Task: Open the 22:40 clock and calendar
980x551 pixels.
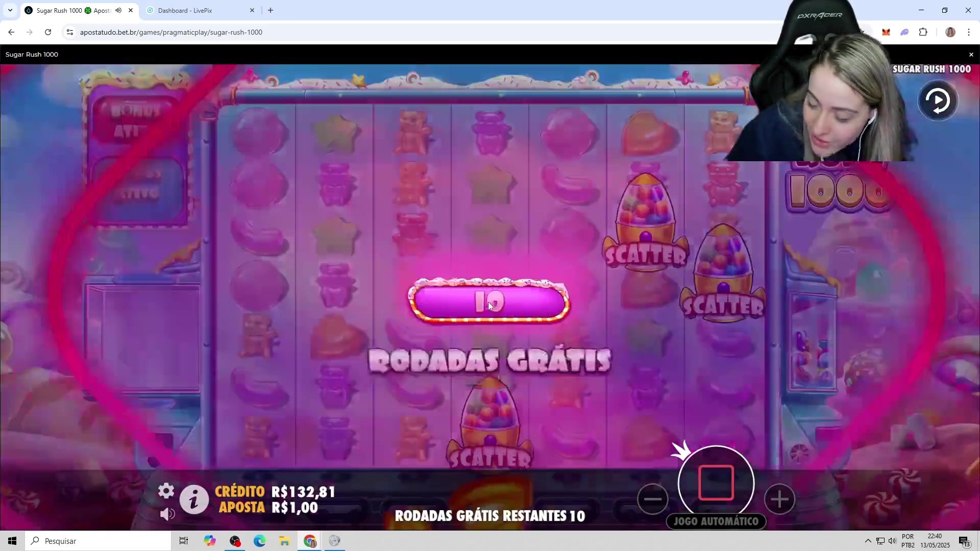Action: point(935,541)
